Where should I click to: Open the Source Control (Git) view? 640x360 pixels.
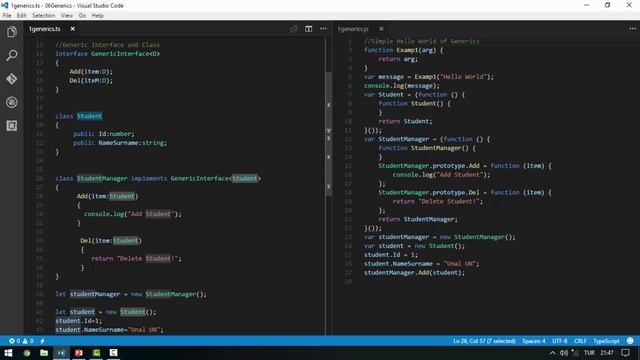click(11, 78)
